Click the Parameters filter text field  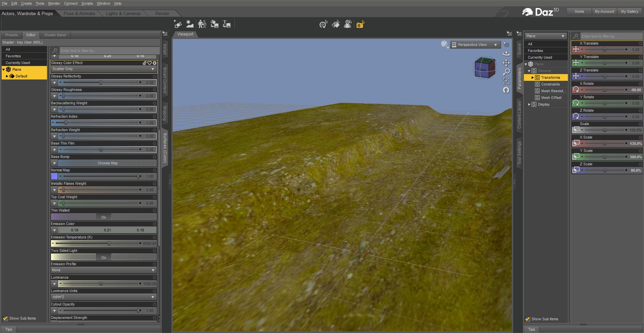click(611, 36)
